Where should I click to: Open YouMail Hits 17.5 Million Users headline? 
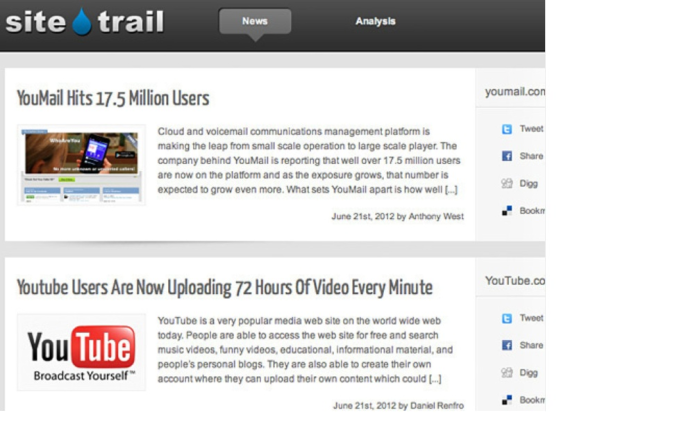pyautogui.click(x=113, y=98)
